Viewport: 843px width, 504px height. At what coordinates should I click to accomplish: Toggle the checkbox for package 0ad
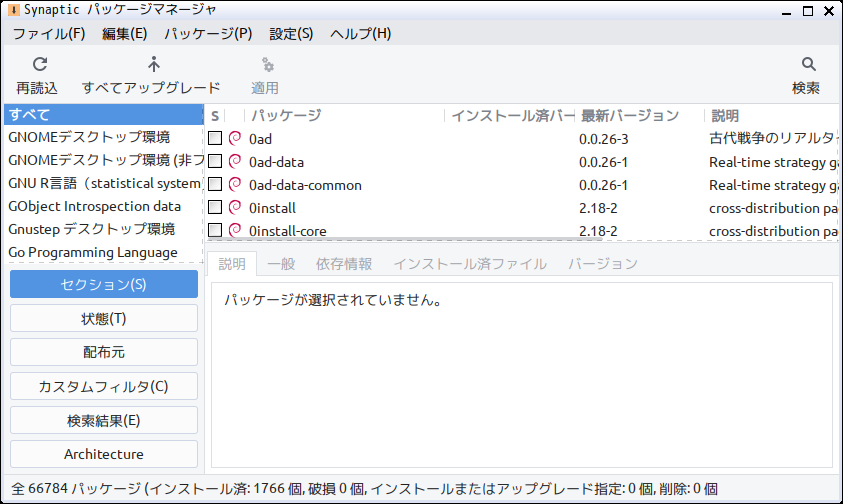pos(215,138)
